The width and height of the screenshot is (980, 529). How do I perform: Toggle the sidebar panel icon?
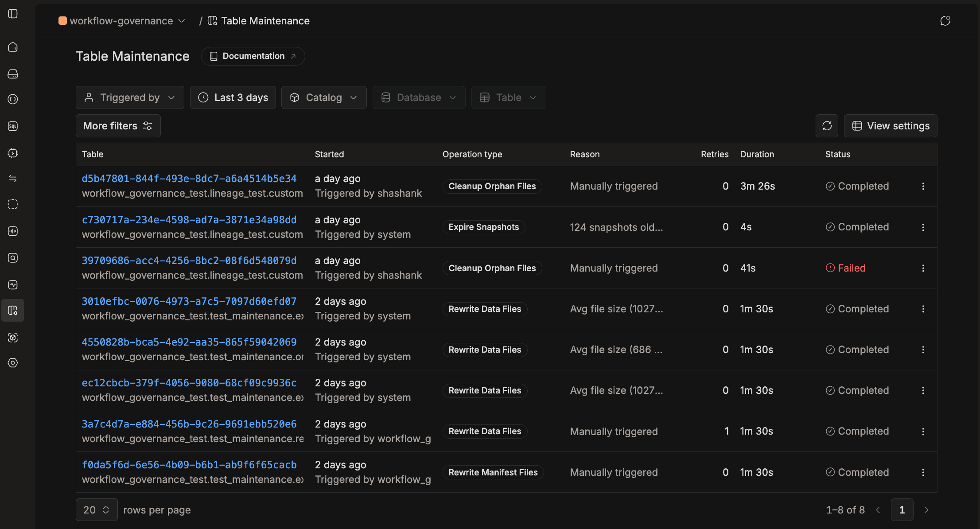pyautogui.click(x=13, y=14)
